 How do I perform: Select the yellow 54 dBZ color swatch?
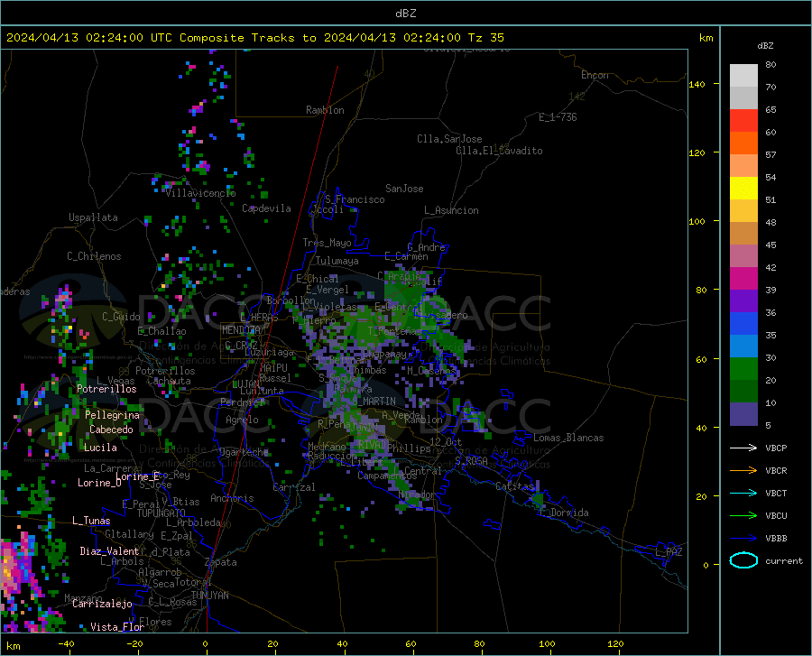click(743, 189)
